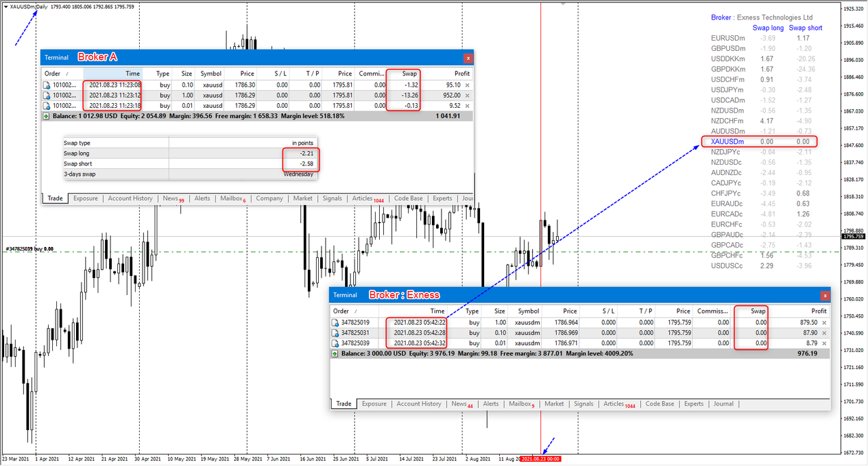
Task: Click the 3-days swap value Wednesday
Action: (298, 174)
